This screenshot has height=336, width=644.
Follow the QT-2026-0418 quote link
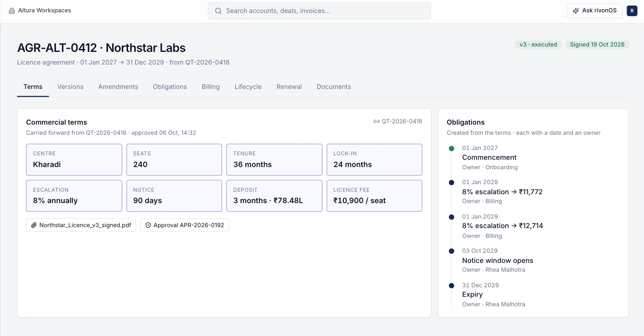[x=398, y=121]
